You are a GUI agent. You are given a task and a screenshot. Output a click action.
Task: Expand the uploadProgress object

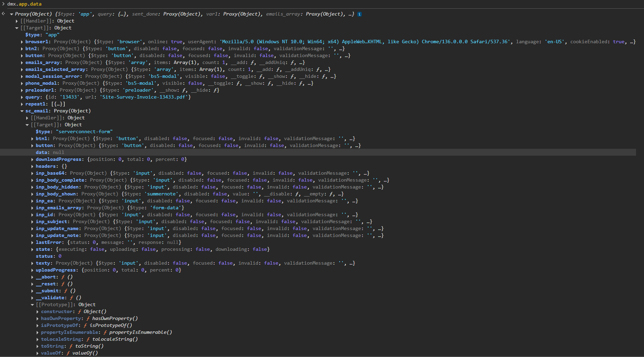click(32, 270)
